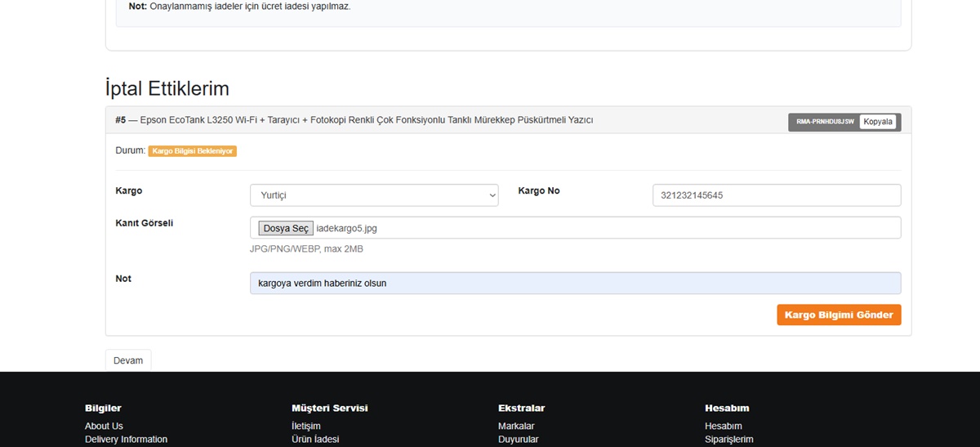Image resolution: width=980 pixels, height=447 pixels.
Task: Go to Delivery Information footer link
Action: (126, 440)
